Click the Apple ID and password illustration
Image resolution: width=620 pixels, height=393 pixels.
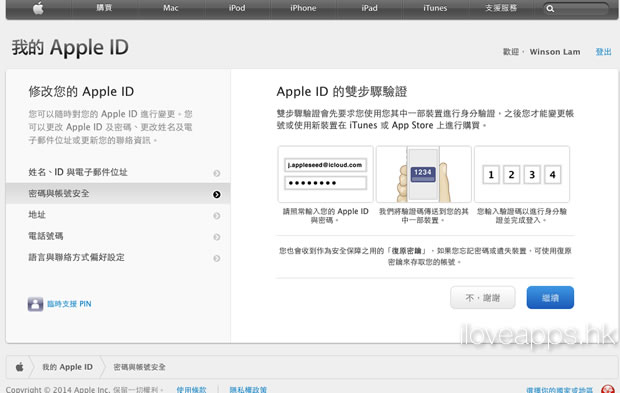click(x=325, y=174)
